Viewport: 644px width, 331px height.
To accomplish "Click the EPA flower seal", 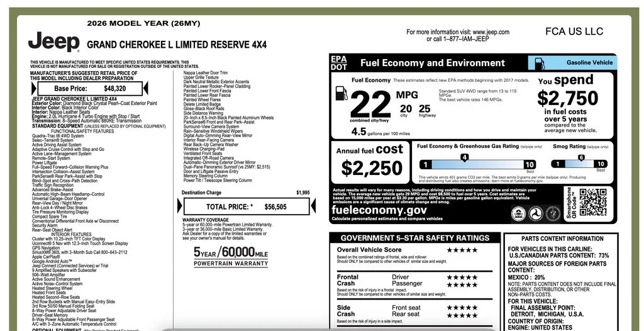I will click(x=518, y=213).
